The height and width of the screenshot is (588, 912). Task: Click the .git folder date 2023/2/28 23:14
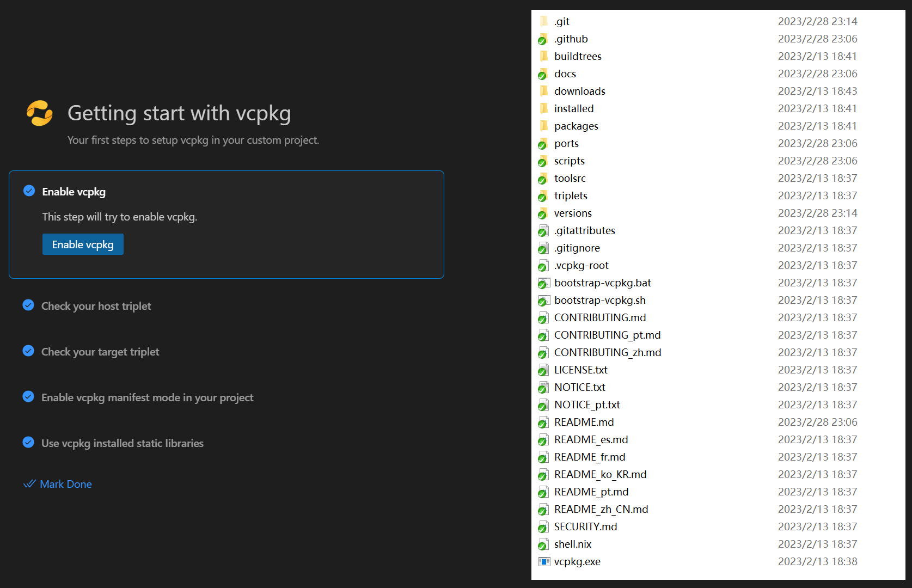[817, 21]
